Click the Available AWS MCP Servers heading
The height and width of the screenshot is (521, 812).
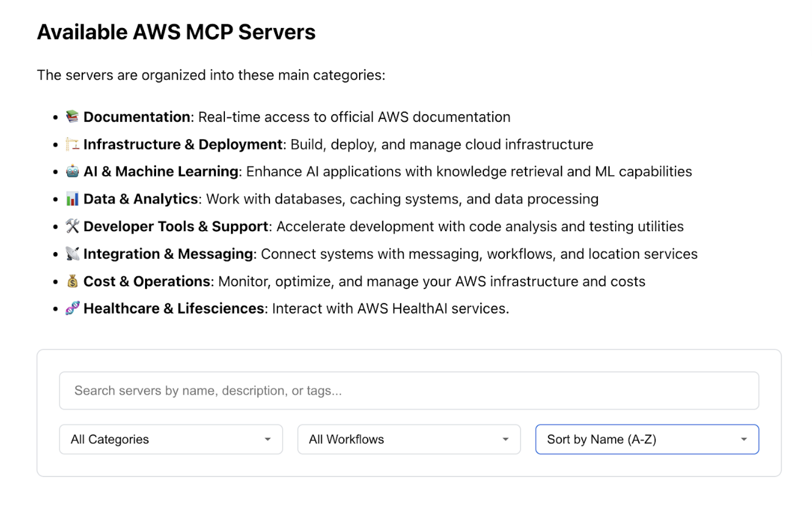[176, 32]
